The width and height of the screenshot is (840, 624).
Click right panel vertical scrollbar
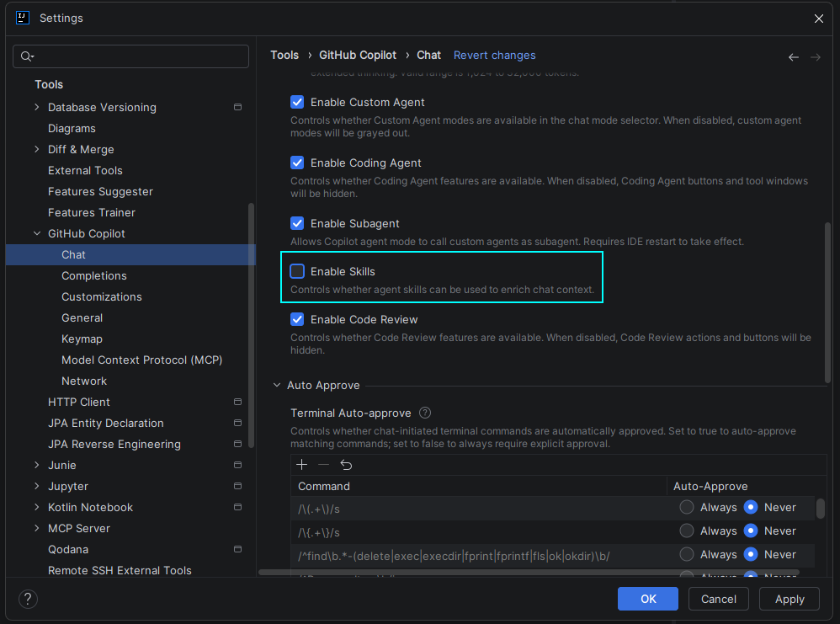coord(827,303)
